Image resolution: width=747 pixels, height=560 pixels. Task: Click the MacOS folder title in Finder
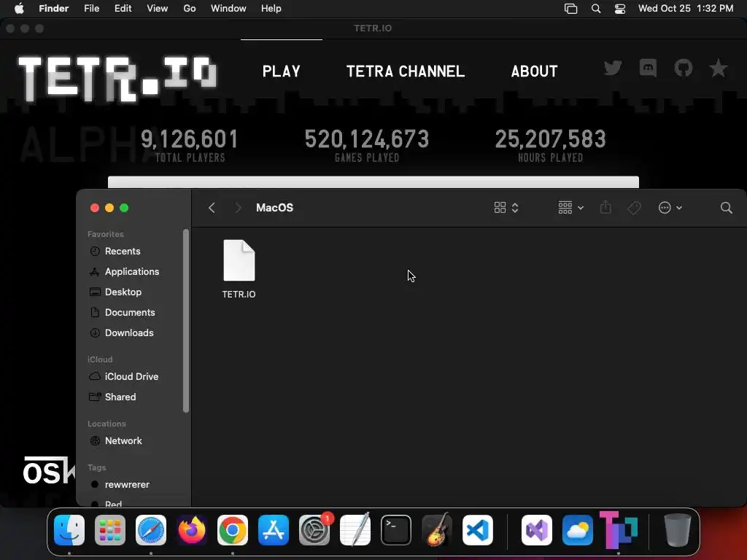coord(274,208)
